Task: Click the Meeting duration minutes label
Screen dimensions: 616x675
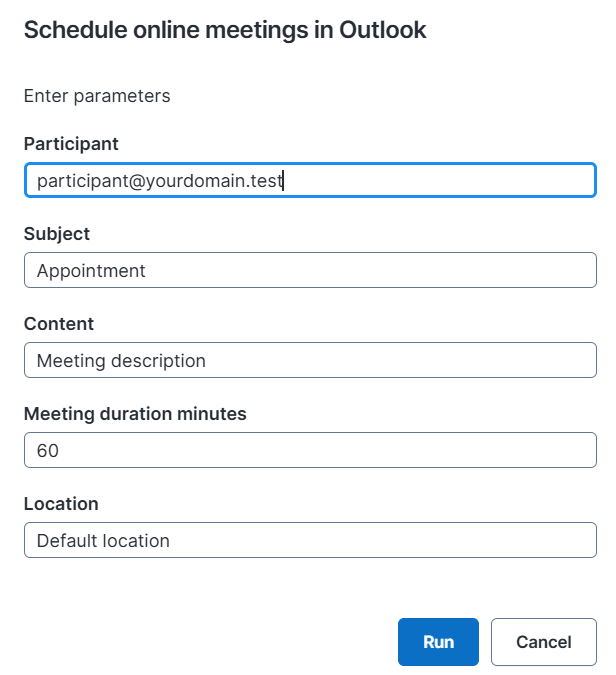Action: point(135,414)
